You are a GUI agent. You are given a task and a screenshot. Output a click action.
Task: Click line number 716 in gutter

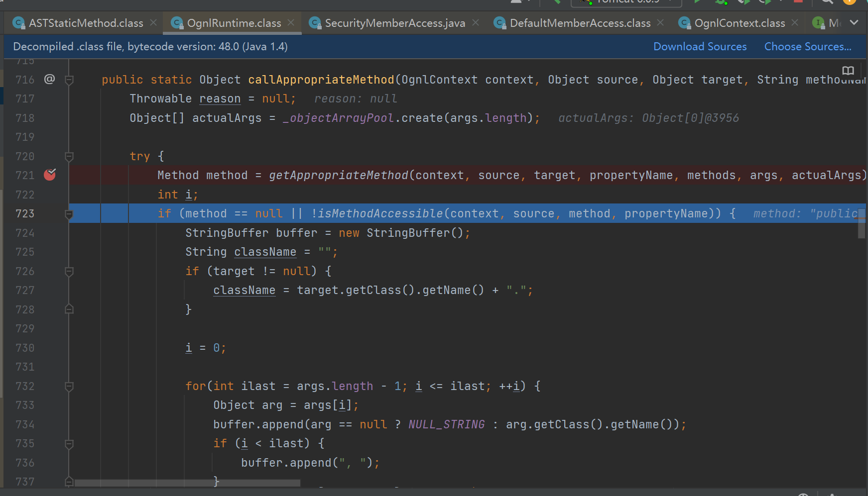(x=25, y=80)
